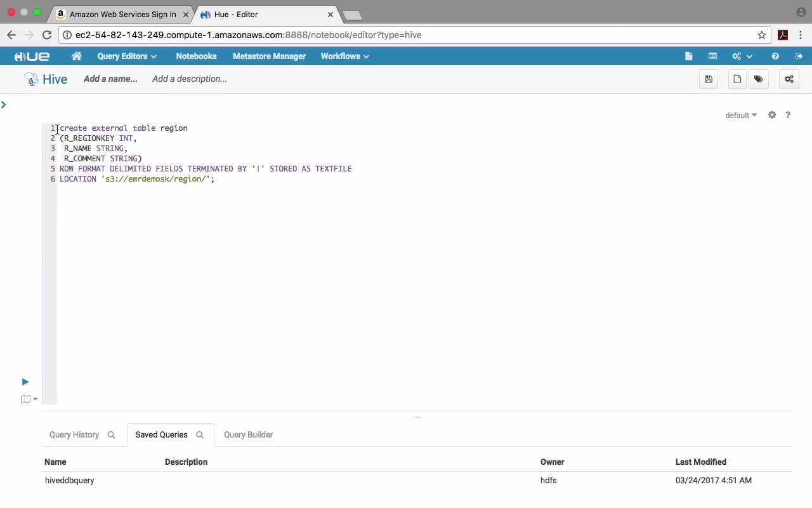Click the Hue logo in the navbar
This screenshot has width=812, height=508.
32,57
